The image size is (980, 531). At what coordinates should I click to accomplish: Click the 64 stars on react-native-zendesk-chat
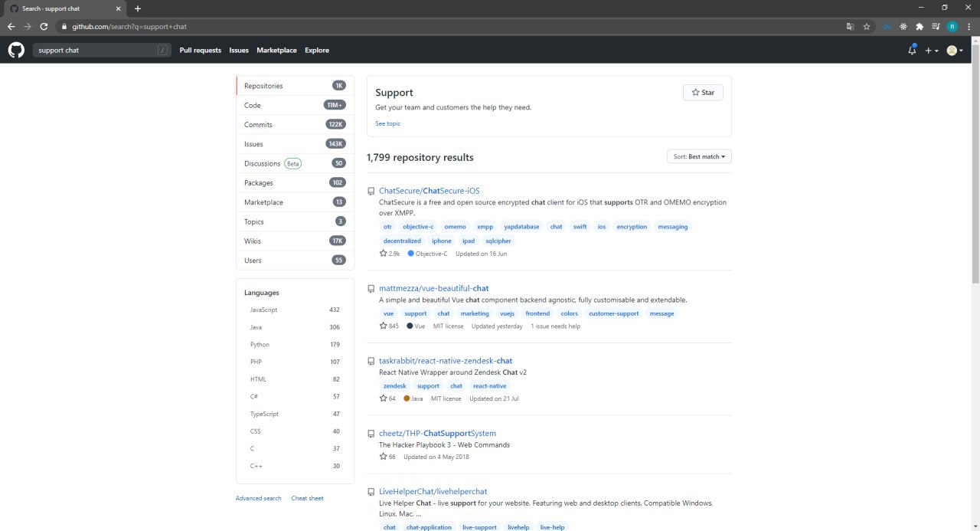click(387, 398)
